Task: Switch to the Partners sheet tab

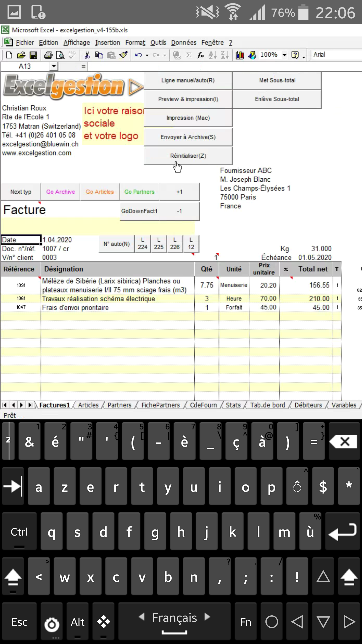Action: pyautogui.click(x=119, y=405)
